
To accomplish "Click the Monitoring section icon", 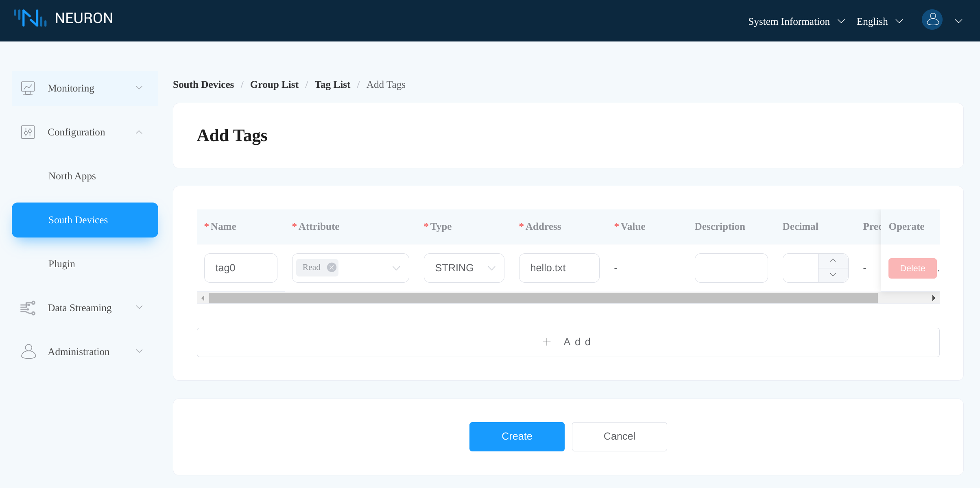I will [x=28, y=88].
